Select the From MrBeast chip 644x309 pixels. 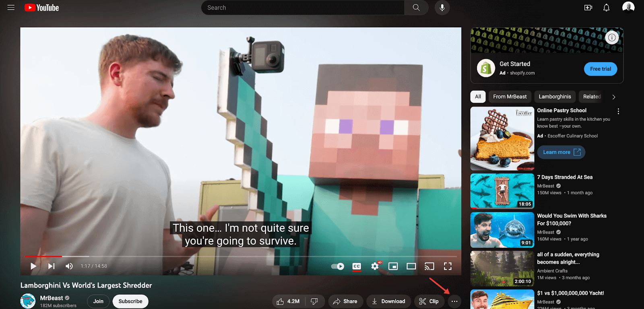[510, 97]
